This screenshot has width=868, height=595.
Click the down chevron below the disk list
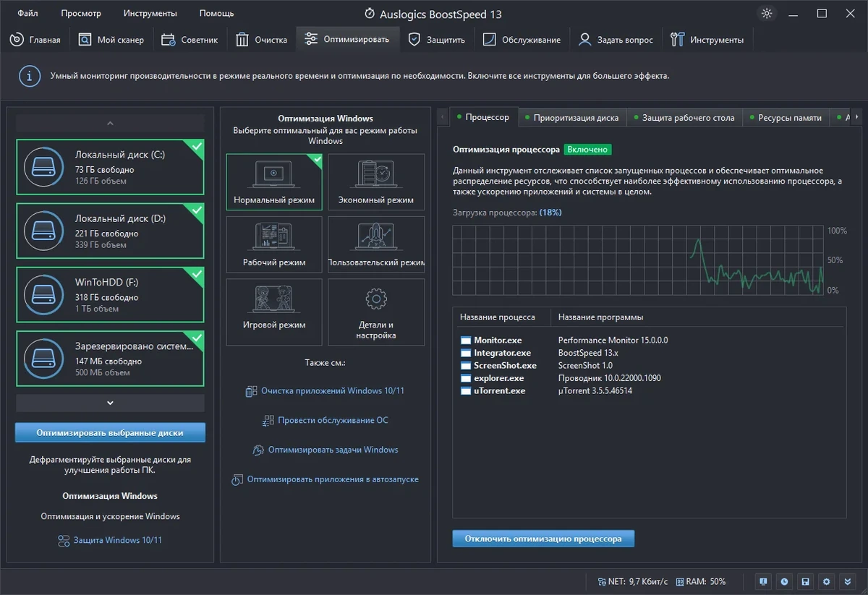click(110, 403)
